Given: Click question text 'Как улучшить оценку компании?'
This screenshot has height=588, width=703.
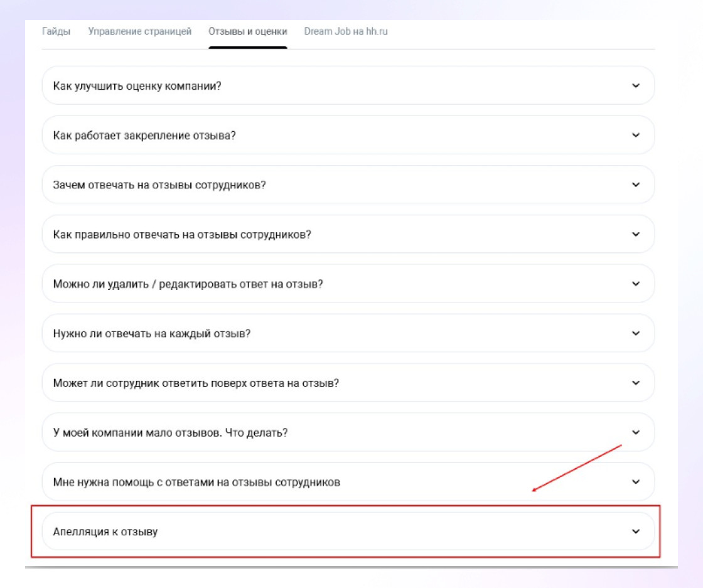Looking at the screenshot, I should pyautogui.click(x=137, y=86).
